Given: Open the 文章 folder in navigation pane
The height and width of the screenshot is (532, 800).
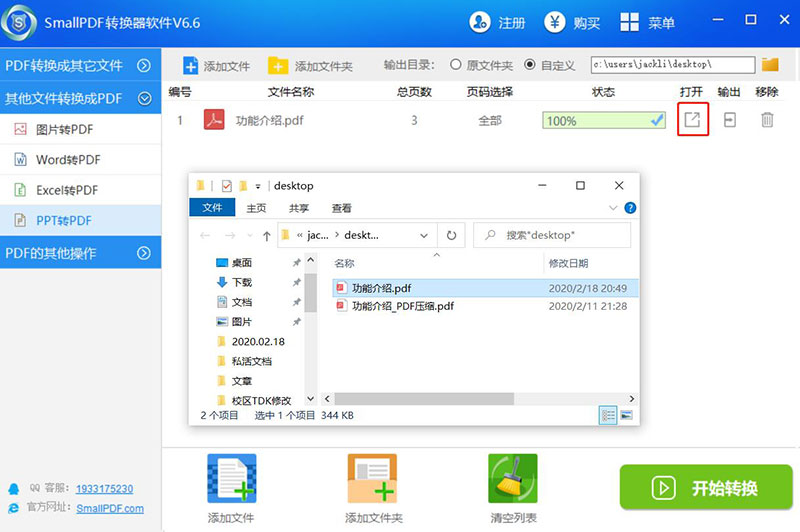Looking at the screenshot, I should pos(235,381).
